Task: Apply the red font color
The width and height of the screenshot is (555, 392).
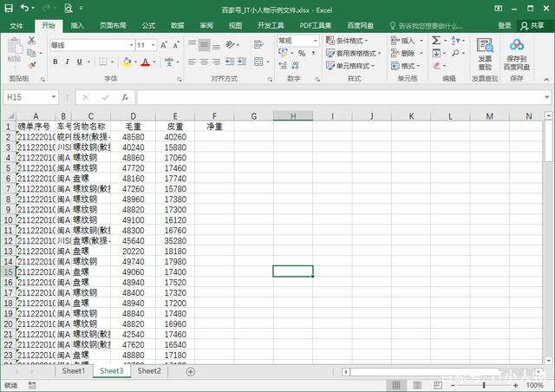Action: pyautogui.click(x=145, y=62)
